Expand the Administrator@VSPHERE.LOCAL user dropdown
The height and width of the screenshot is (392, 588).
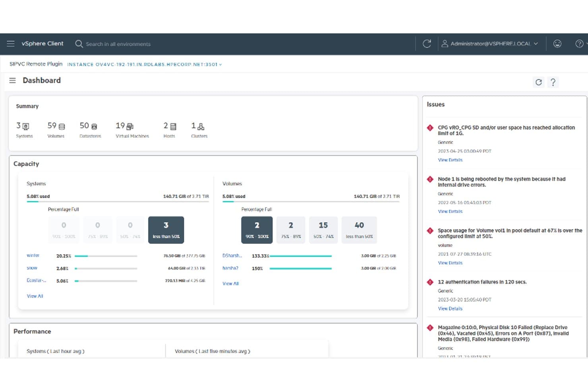coord(490,44)
